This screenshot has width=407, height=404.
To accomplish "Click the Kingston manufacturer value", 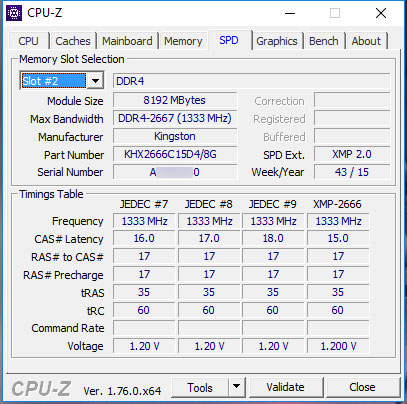I will (175, 136).
